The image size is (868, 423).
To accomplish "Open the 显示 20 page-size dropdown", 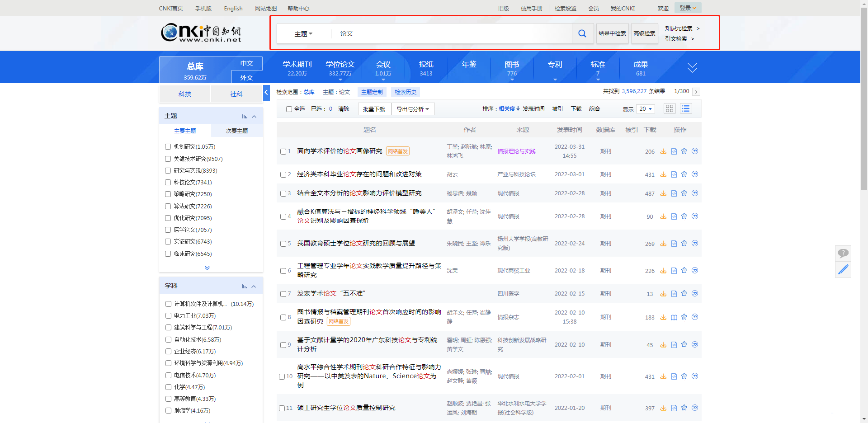I will (x=646, y=108).
